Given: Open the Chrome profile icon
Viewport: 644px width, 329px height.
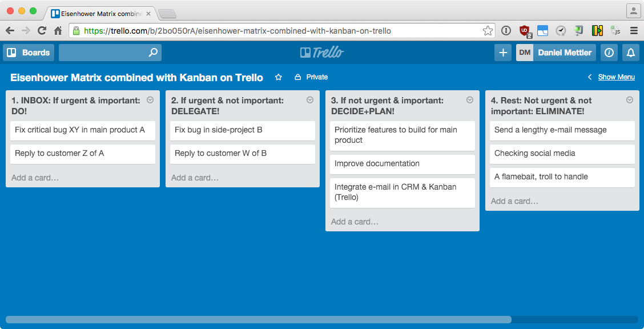Looking at the screenshot, I should point(633,11).
